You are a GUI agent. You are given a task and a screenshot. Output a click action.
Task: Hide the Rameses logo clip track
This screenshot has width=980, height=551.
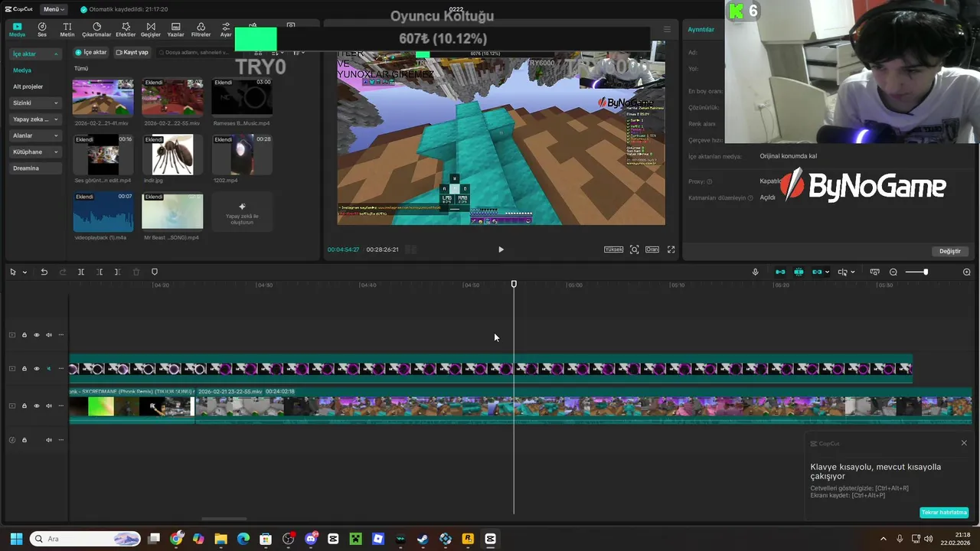point(36,369)
